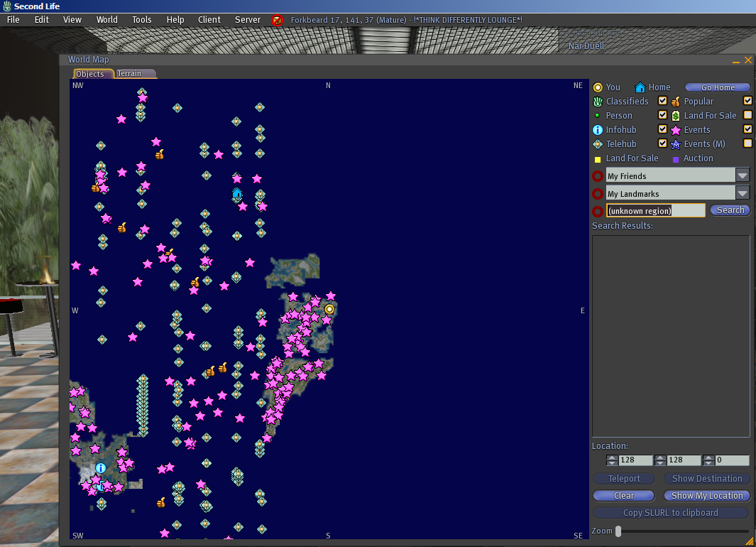Click the red circle beside My Landmarks
This screenshot has width=756, height=547.
point(598,193)
